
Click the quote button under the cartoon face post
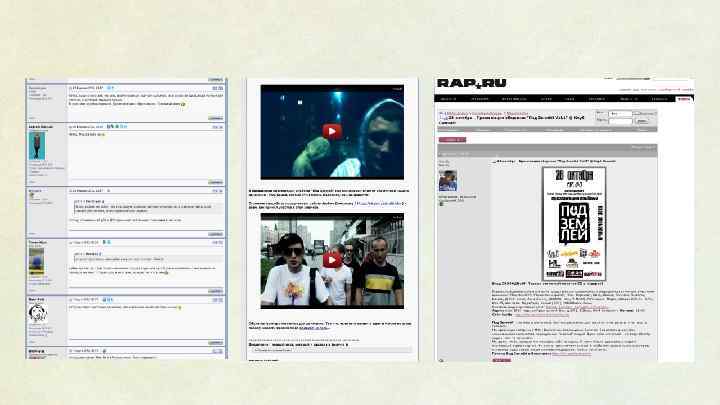coord(215,343)
